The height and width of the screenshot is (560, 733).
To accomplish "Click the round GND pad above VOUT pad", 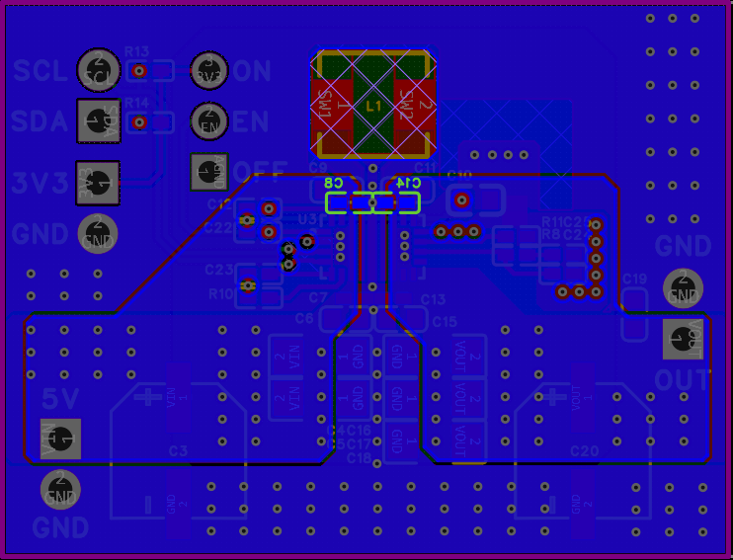I will [683, 288].
